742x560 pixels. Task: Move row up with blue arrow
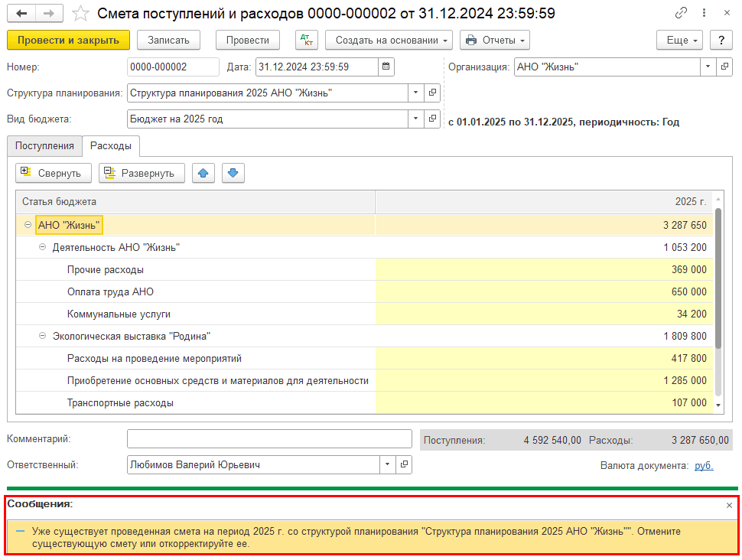coord(203,173)
